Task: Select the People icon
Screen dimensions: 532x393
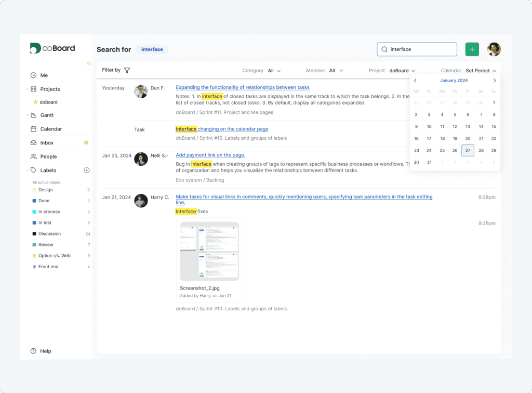Action: click(33, 156)
